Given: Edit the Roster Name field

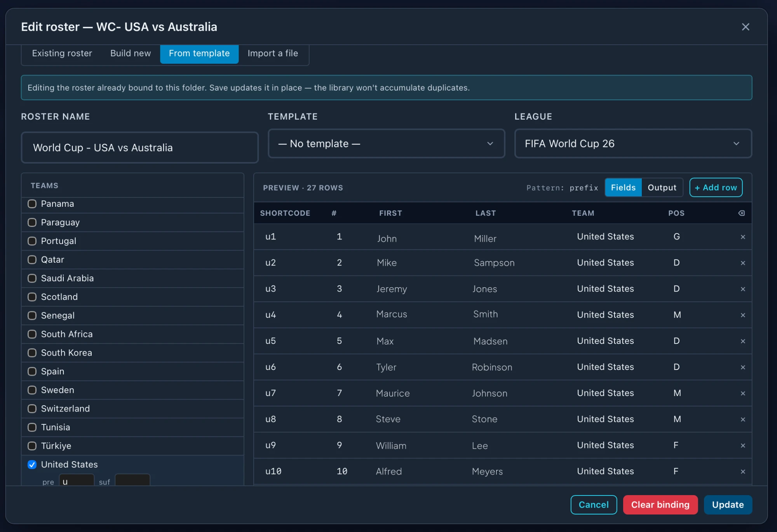Looking at the screenshot, I should 139,147.
